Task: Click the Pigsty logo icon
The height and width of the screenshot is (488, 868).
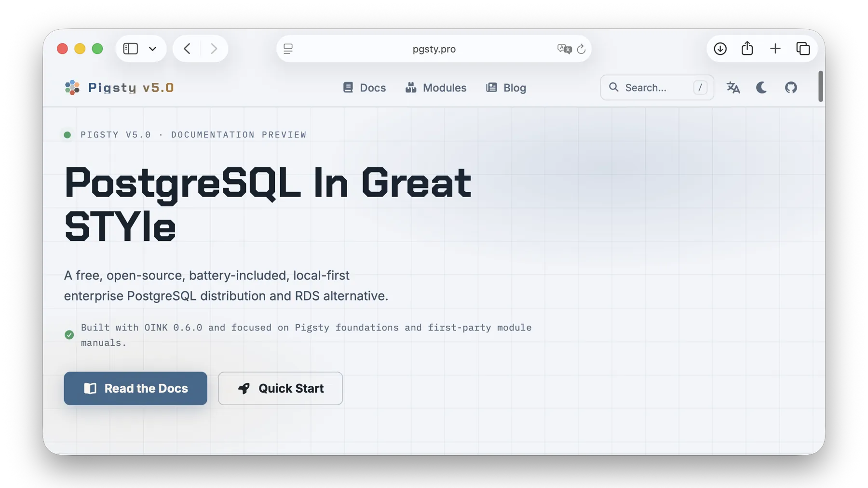Action: [72, 87]
